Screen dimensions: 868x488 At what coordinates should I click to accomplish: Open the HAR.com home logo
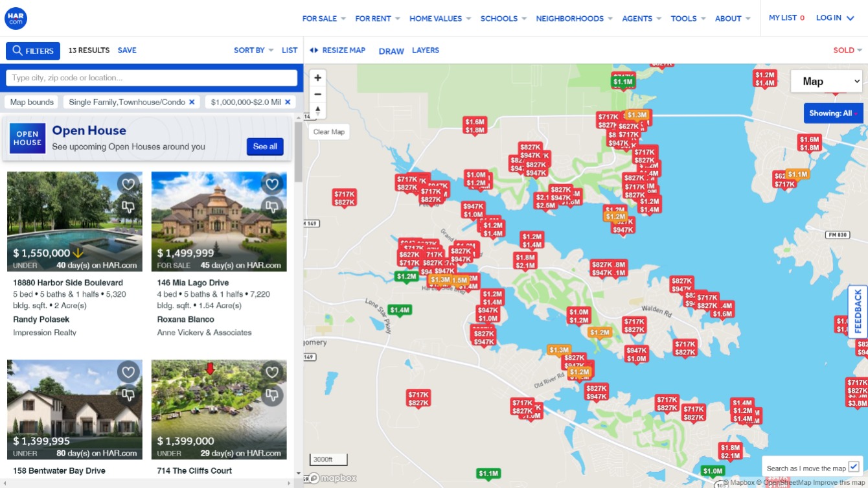point(16,18)
